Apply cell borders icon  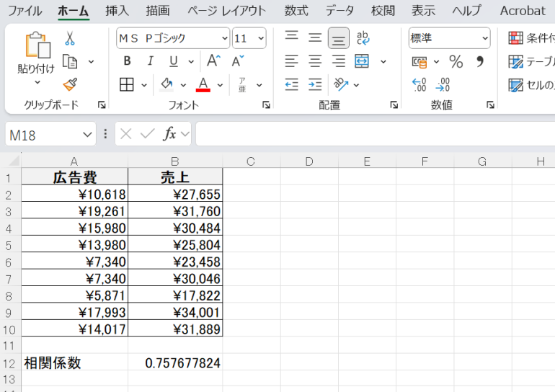[x=127, y=85]
